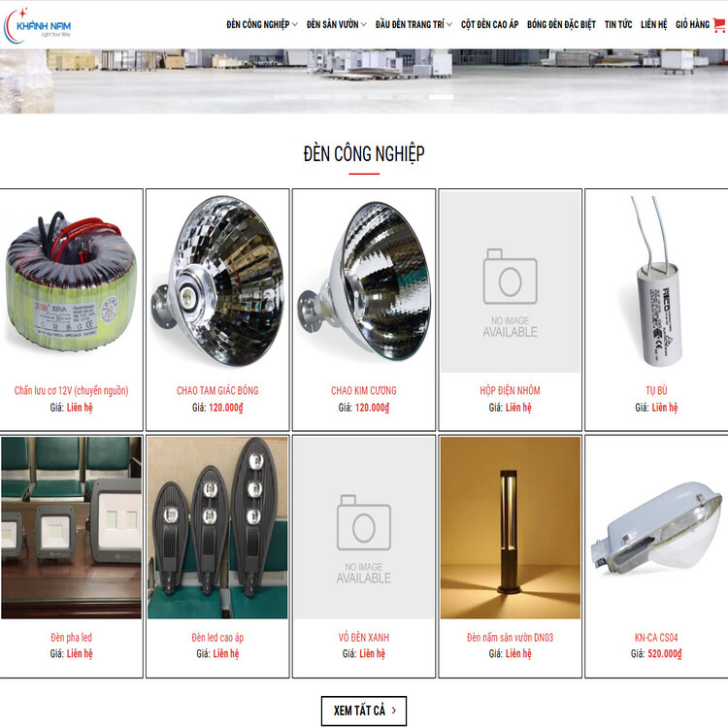
Task: Open the BÓNG ĐÈN ĐẶC BIỆT menu item
Action: 561,24
